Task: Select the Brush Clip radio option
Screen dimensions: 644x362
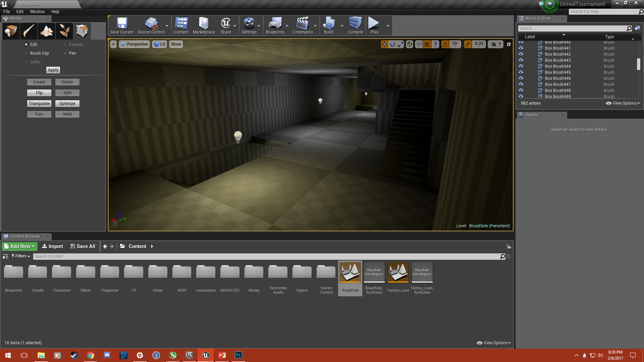Action: [37, 53]
